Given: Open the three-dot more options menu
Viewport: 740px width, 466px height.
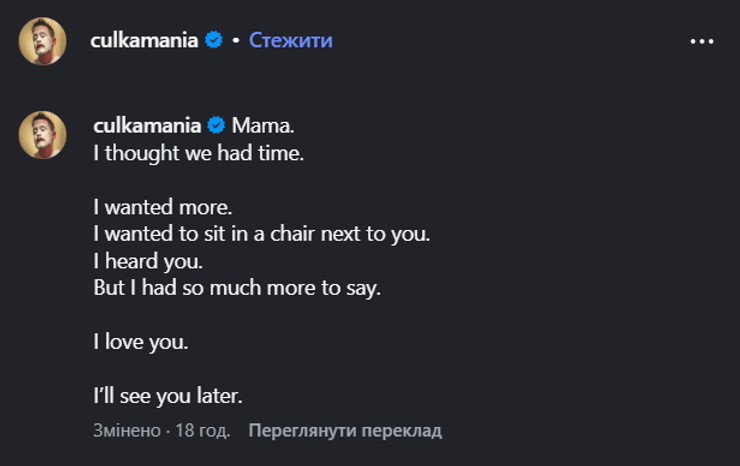Looking at the screenshot, I should pyautogui.click(x=702, y=41).
